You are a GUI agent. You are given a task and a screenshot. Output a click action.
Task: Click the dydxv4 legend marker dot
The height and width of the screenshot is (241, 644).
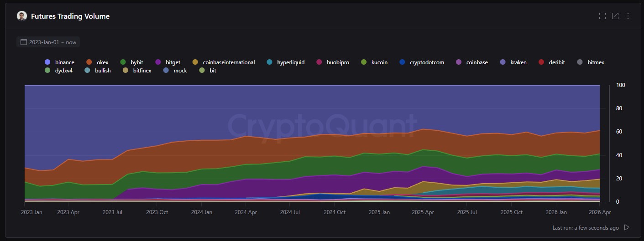pos(47,71)
